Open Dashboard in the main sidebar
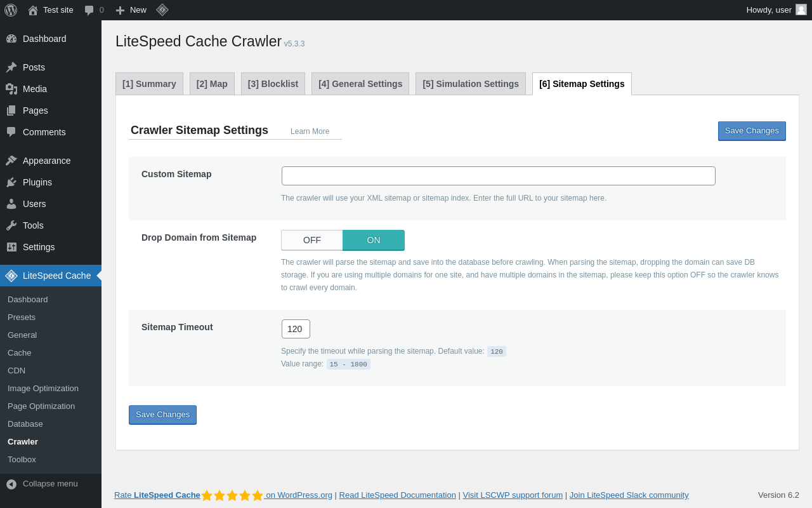Viewport: 812px width, 508px height. click(51, 39)
